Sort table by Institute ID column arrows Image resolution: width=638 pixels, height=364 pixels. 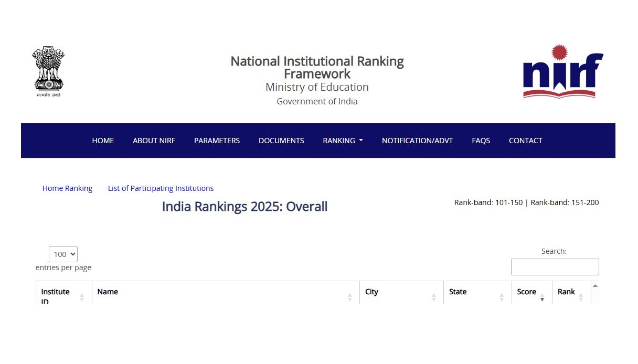click(x=82, y=296)
